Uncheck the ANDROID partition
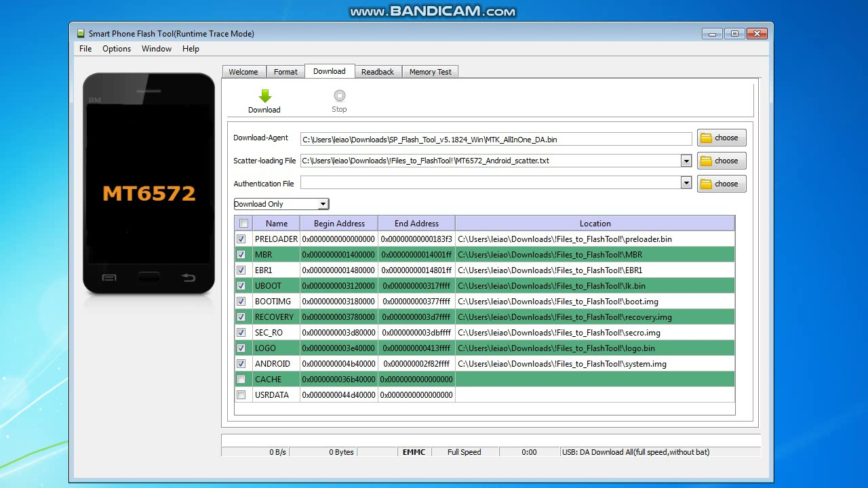The height and width of the screenshot is (488, 868). 241,364
